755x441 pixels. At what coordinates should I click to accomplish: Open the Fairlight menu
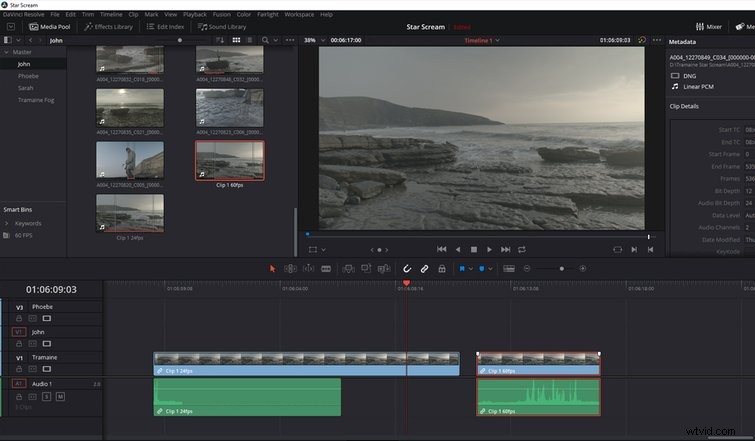coord(268,14)
